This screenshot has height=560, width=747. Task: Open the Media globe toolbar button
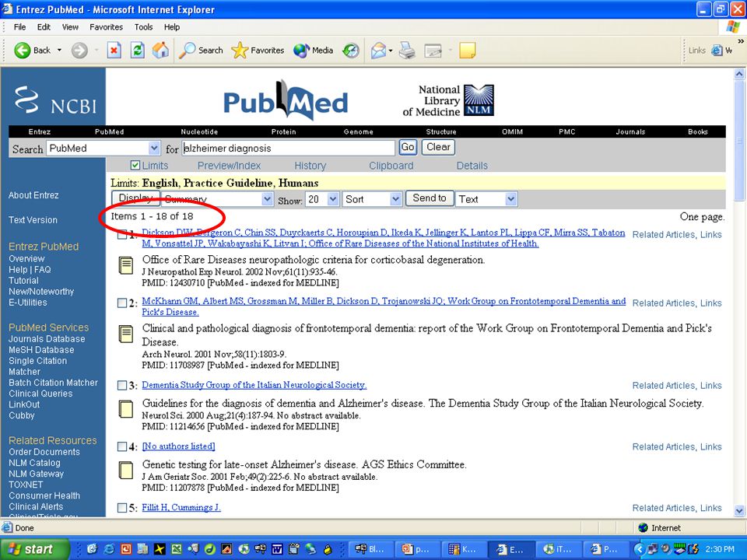(x=313, y=50)
